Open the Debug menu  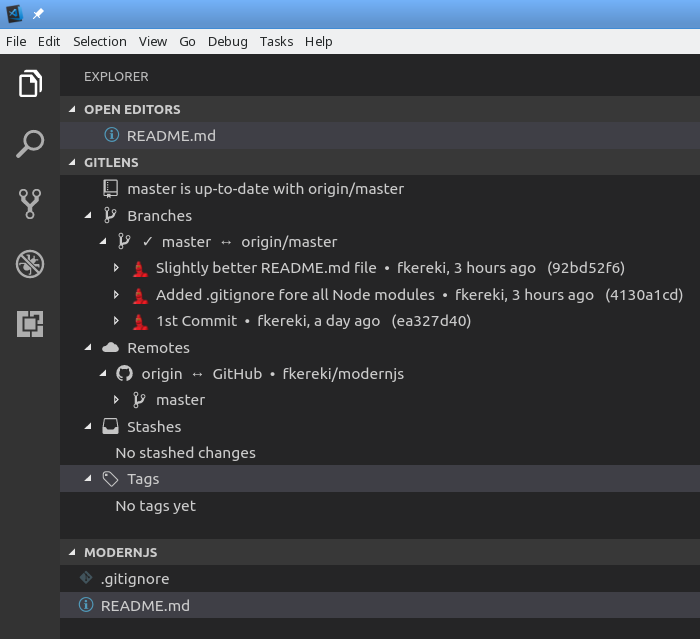(227, 41)
